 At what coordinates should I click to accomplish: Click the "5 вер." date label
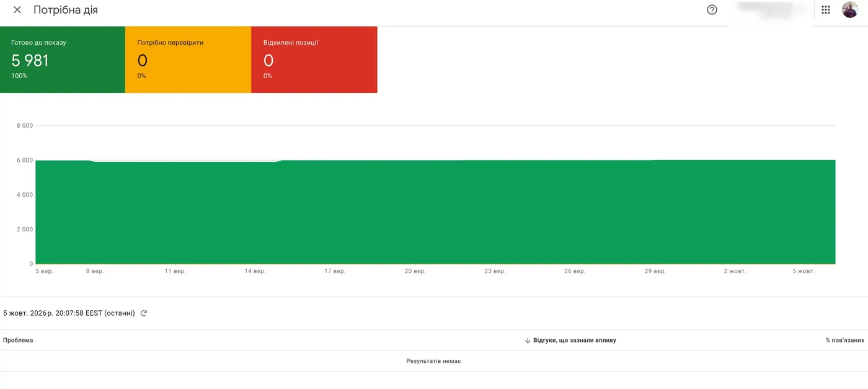pos(43,271)
